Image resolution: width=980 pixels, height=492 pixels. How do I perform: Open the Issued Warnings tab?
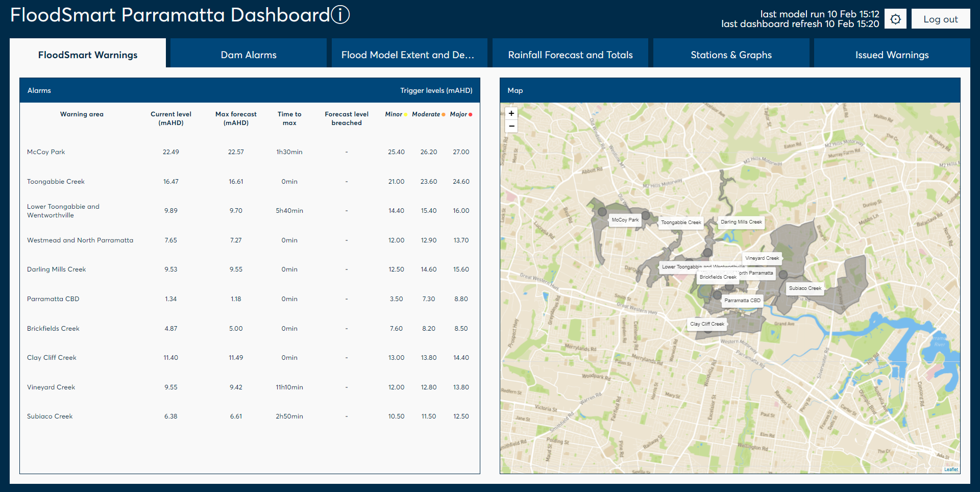pos(892,55)
